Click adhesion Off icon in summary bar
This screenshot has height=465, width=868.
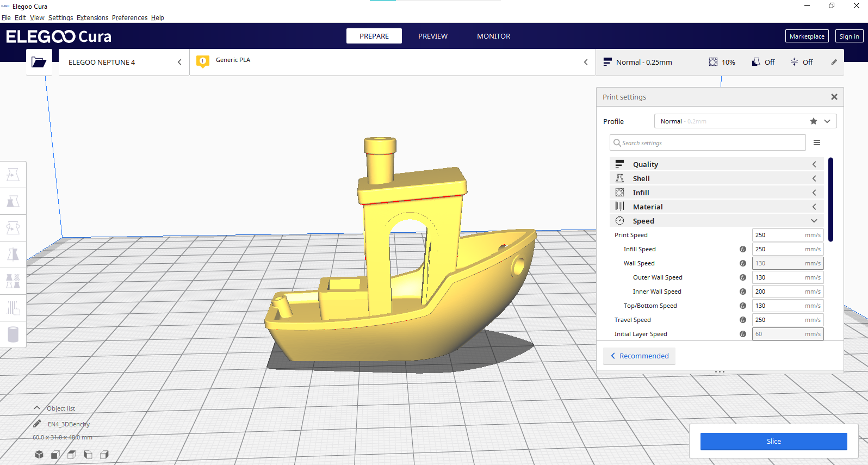[x=795, y=62]
